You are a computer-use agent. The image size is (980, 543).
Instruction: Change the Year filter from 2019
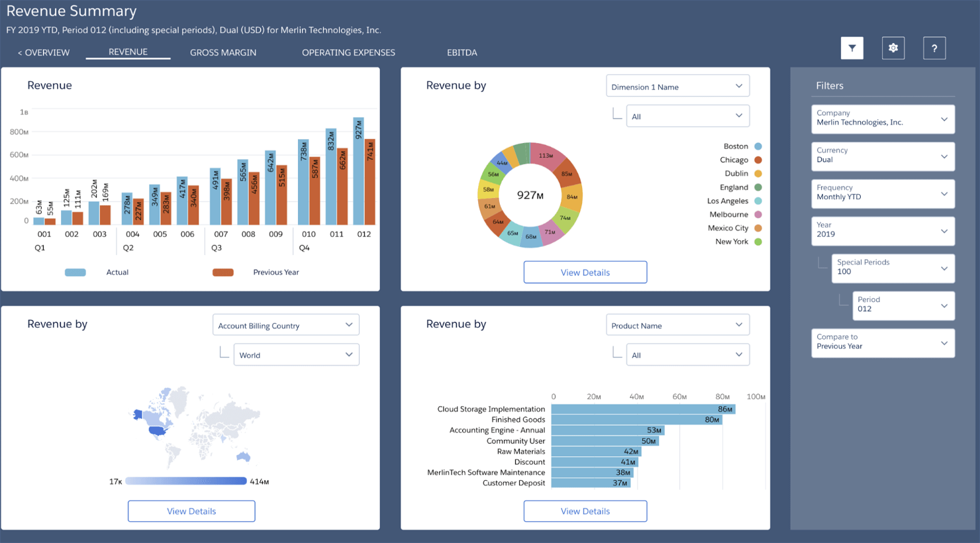[x=883, y=231]
